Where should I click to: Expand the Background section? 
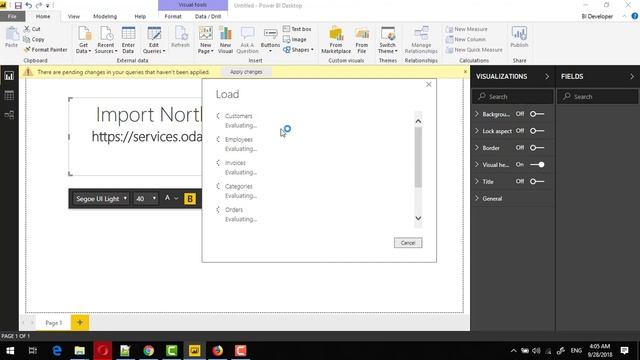477,114
